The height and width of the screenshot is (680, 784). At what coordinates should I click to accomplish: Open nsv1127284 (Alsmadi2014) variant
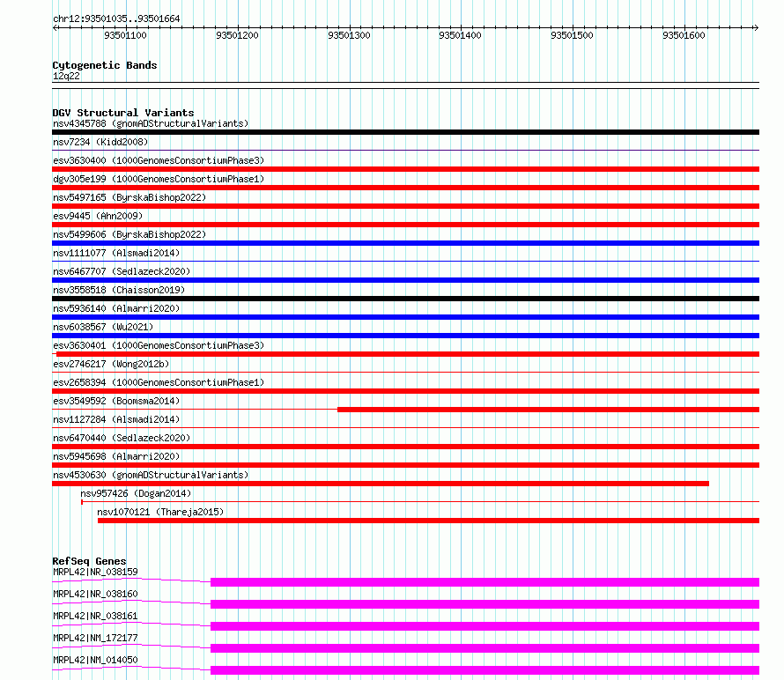(116, 419)
